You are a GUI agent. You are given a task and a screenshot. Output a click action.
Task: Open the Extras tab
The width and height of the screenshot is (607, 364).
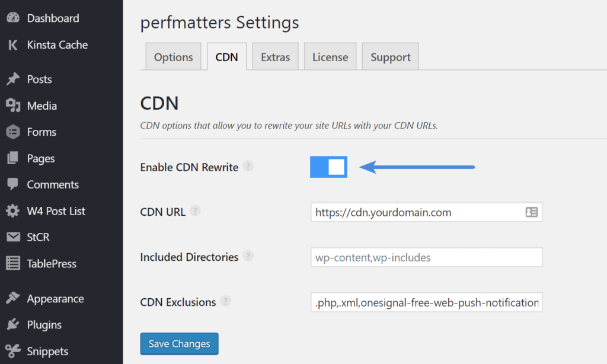[275, 56]
